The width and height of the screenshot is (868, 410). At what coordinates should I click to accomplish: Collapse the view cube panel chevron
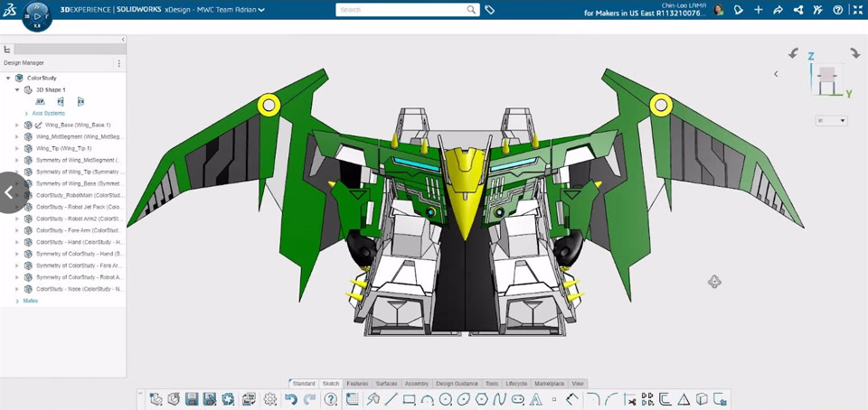(x=776, y=73)
